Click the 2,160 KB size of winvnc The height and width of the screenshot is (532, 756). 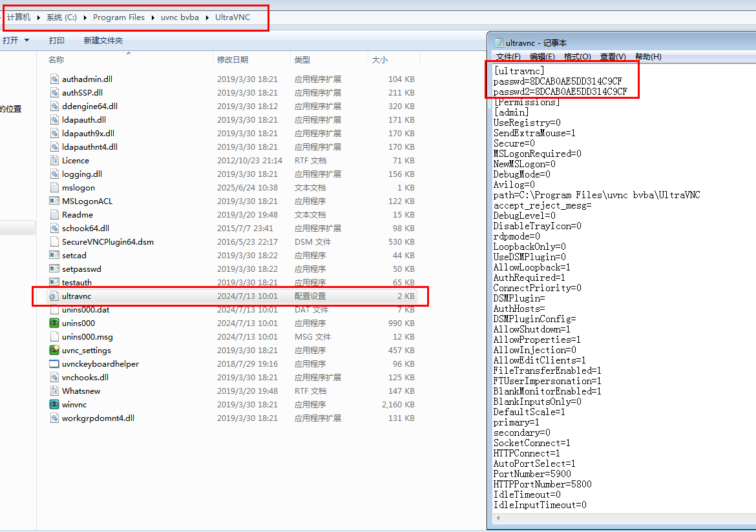[x=398, y=404]
